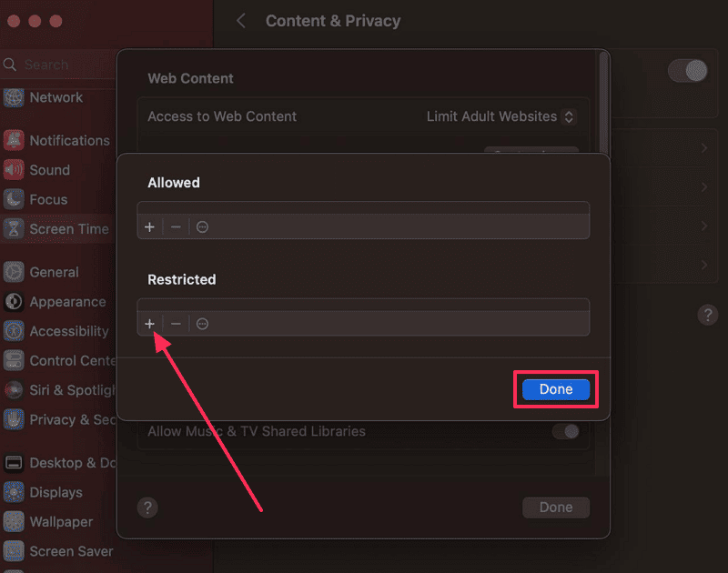Click the gray Done button below

[x=556, y=508]
